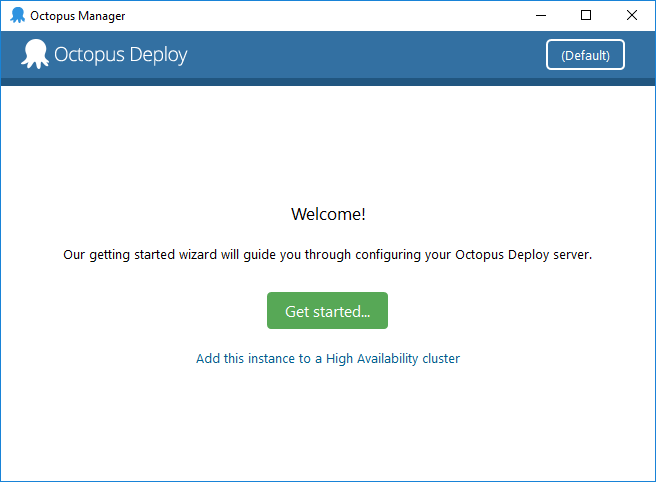Screen dimensions: 656x482
Task: Open the High Availability cluster link
Action: click(328, 359)
